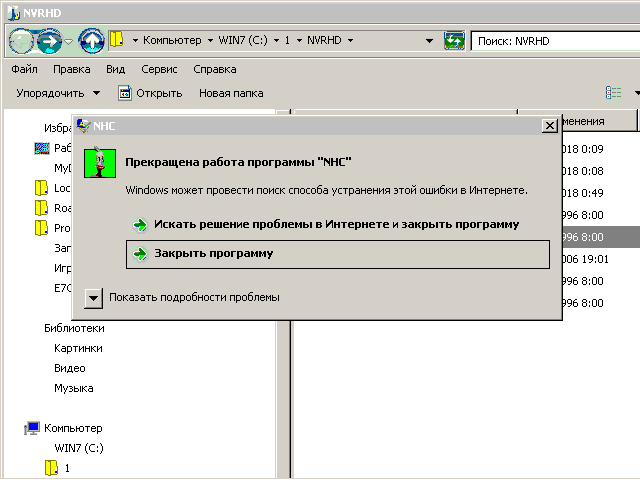640x480 pixels.
Task: Click the Back navigation arrow
Action: click(21, 41)
